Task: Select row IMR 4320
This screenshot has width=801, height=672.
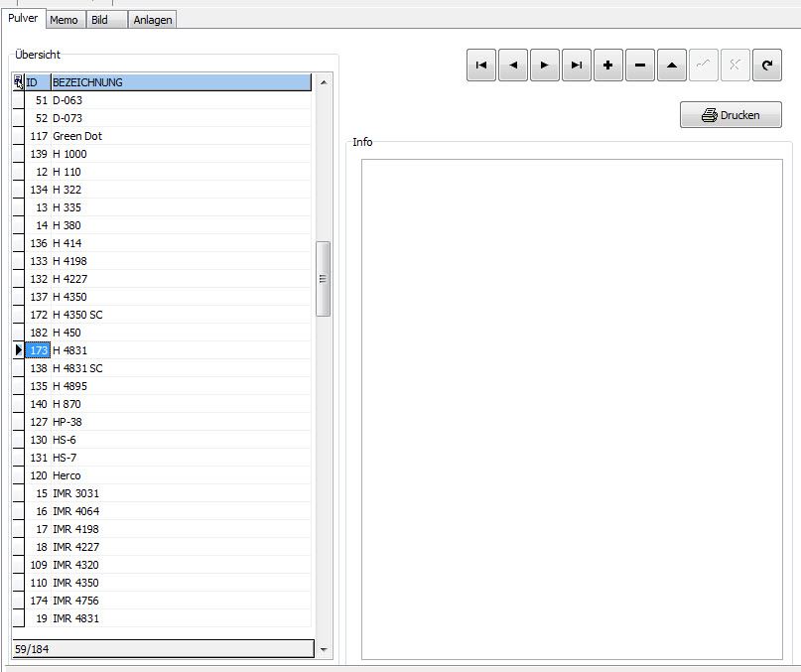Action: click(162, 565)
